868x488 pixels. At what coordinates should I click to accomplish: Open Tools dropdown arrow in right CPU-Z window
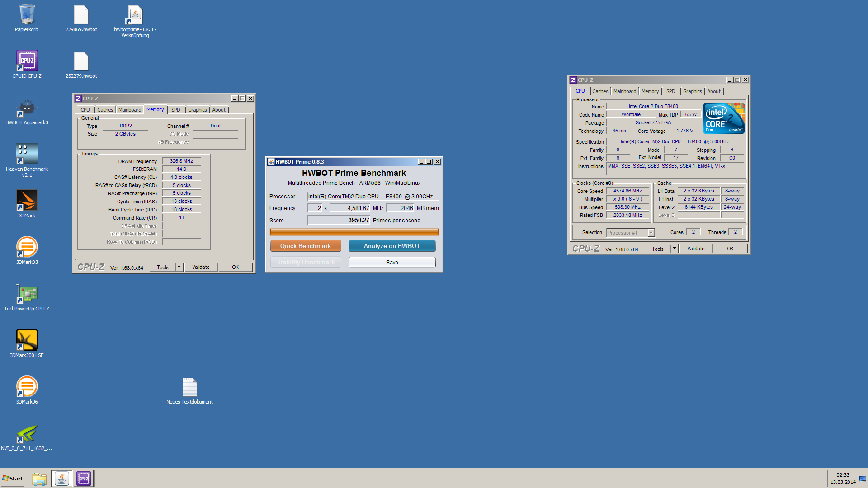[x=674, y=249]
